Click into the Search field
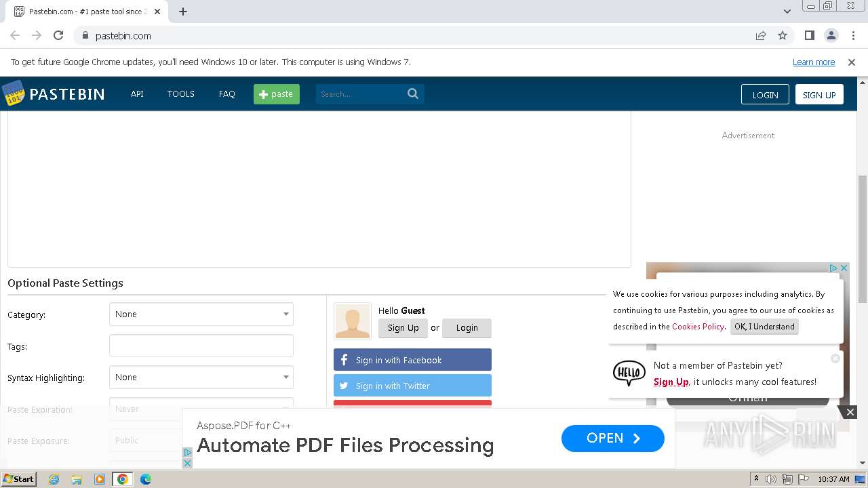Screen dimensions: 868x488 (x=359, y=94)
